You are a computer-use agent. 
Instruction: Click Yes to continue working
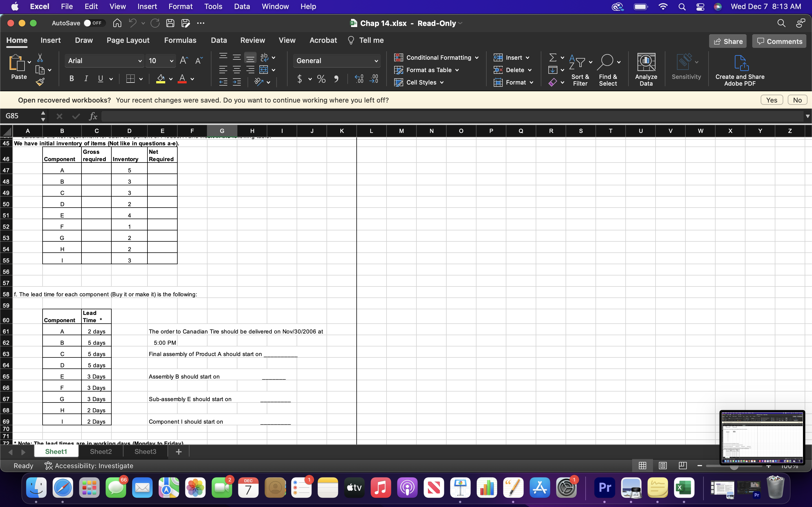[771, 100]
